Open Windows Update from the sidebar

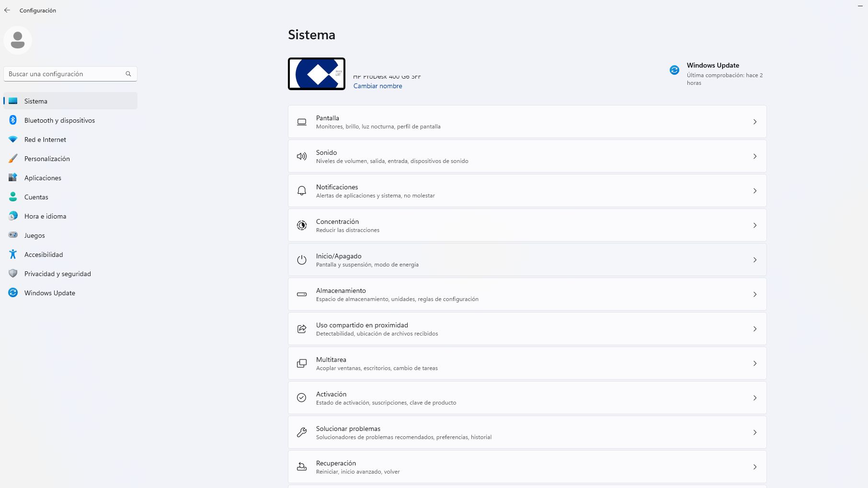pos(49,292)
